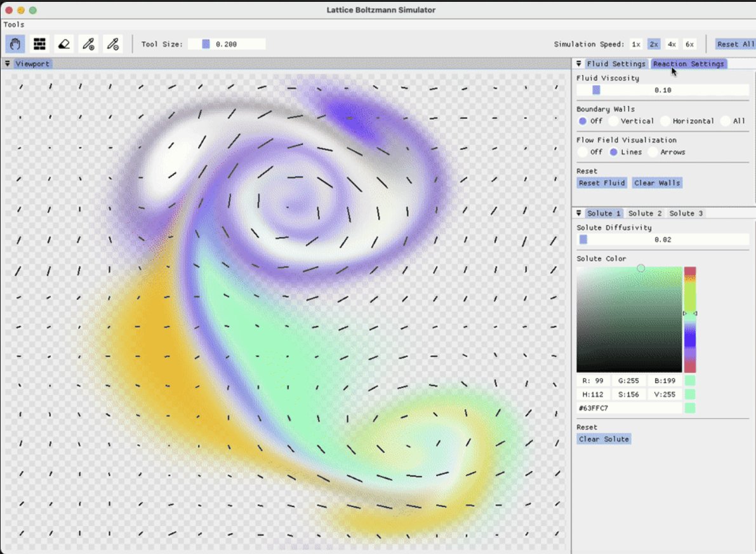The image size is (756, 554).
Task: Switch to the Solute 2 tab
Action: (x=645, y=213)
